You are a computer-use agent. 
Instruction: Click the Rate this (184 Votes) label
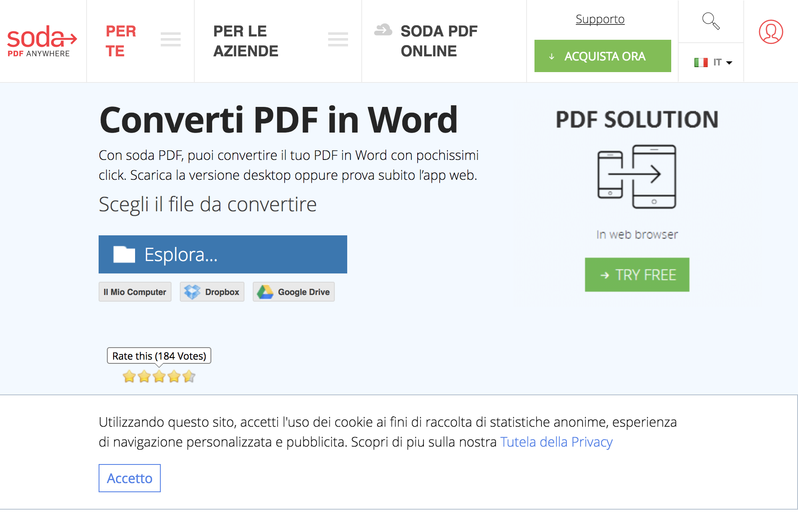coord(159,356)
